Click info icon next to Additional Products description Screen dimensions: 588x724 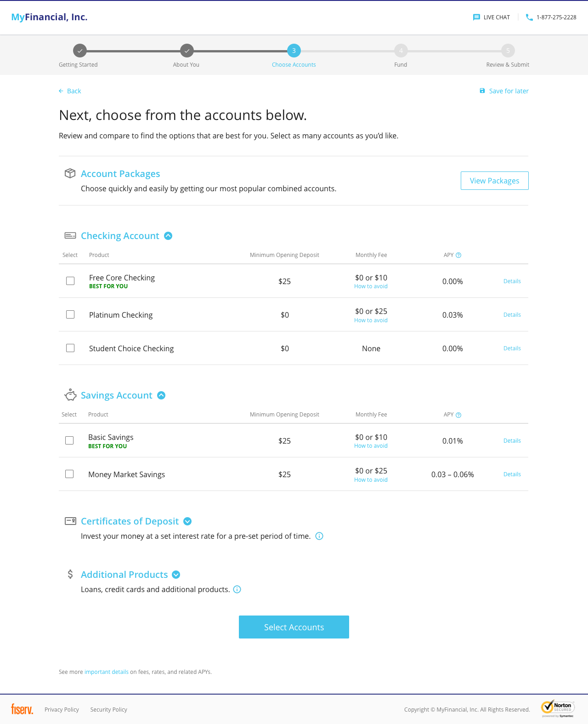pyautogui.click(x=237, y=589)
